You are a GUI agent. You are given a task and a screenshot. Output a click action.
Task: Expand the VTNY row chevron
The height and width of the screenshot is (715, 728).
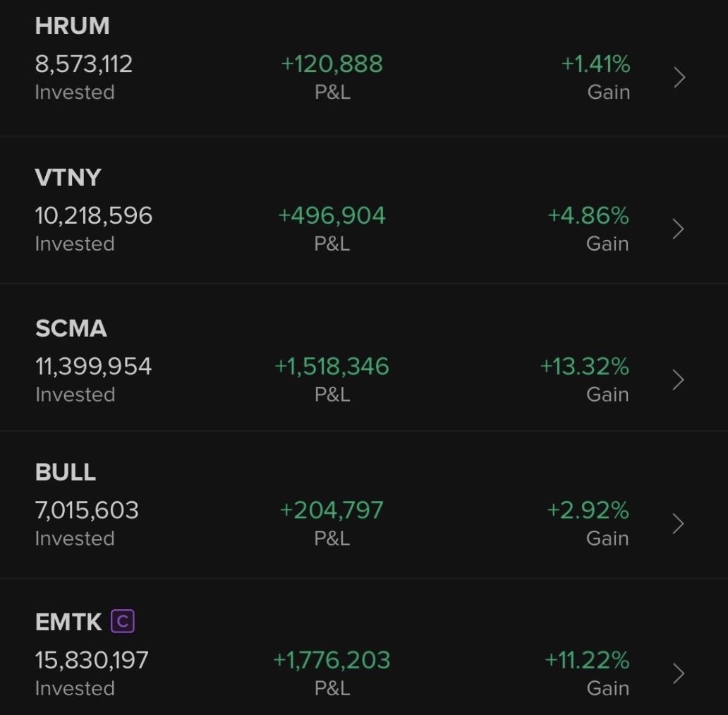point(679,228)
